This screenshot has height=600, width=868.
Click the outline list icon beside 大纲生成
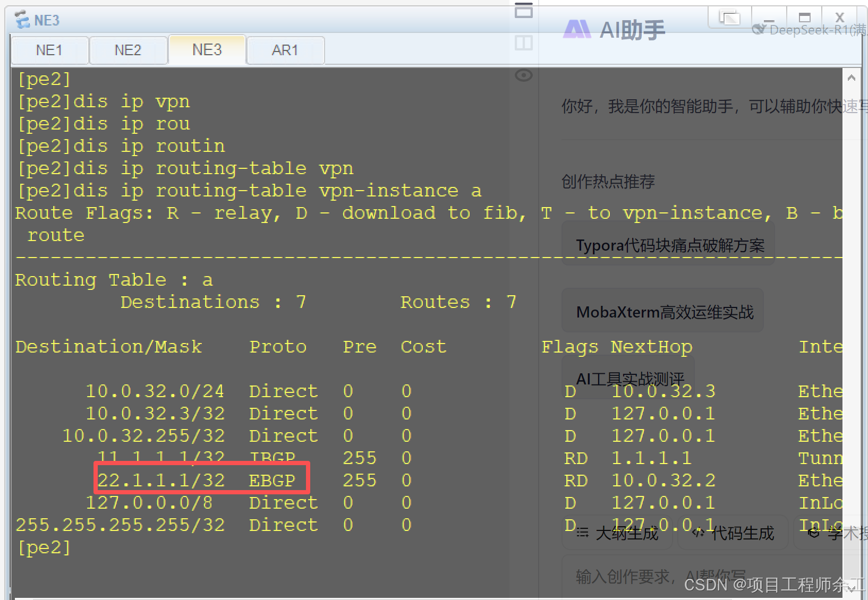583,533
